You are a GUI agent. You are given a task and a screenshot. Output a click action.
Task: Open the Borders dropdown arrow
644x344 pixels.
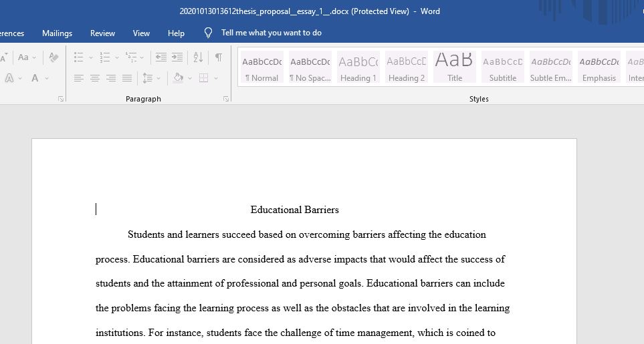click(216, 78)
